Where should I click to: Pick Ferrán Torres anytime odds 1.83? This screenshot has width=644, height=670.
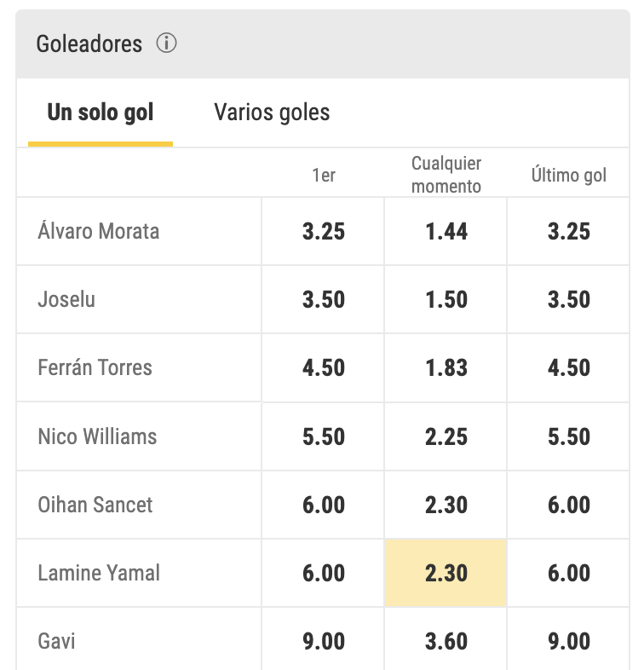pyautogui.click(x=446, y=367)
